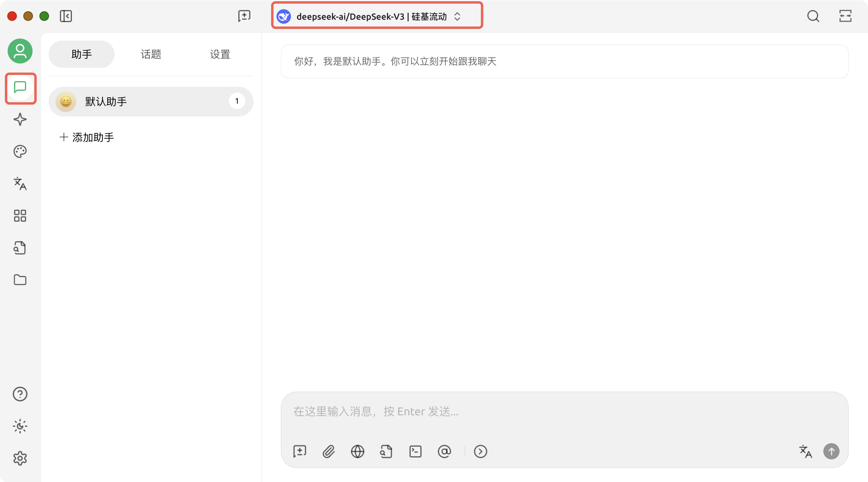
Task: Expand chat narrow mode icon top right
Action: coord(845,16)
